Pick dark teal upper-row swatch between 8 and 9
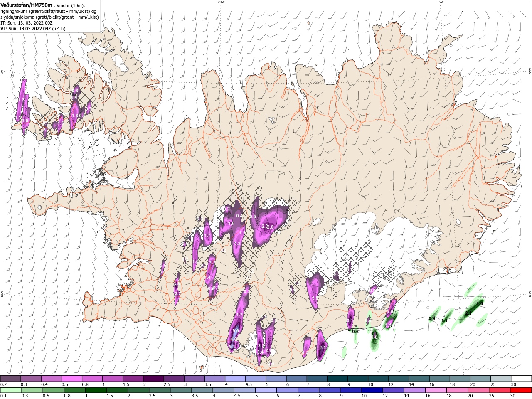 point(337,378)
